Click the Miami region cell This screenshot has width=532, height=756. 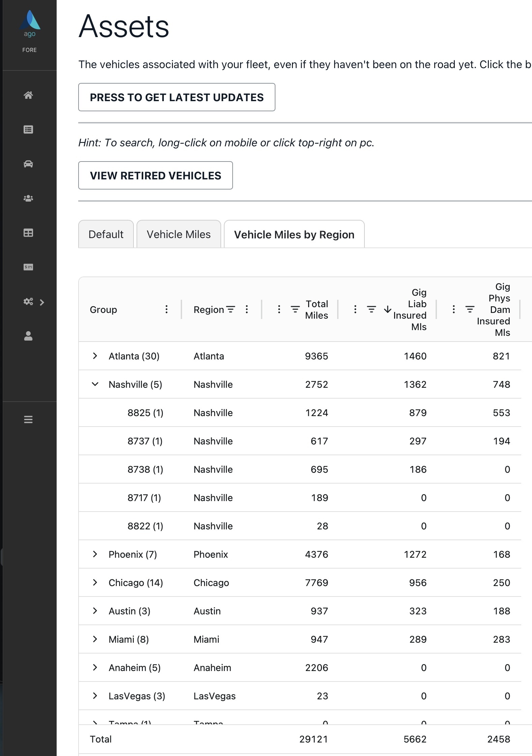point(206,639)
